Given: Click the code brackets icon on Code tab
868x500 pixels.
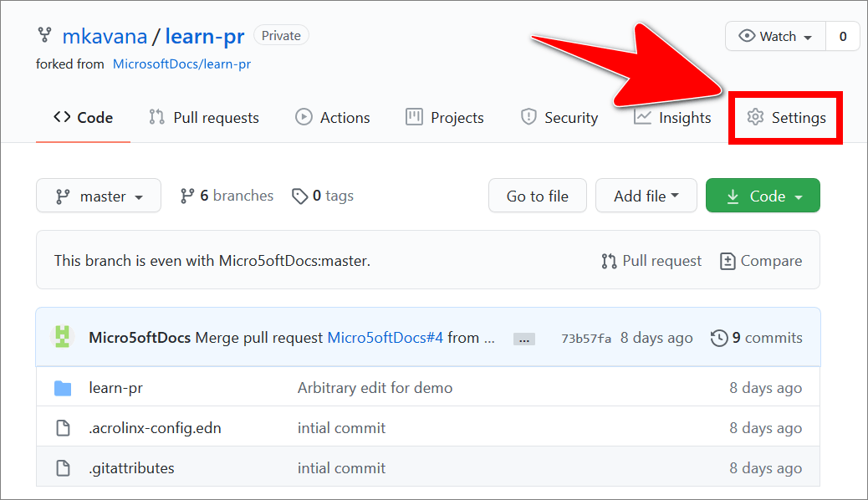Looking at the screenshot, I should (62, 117).
